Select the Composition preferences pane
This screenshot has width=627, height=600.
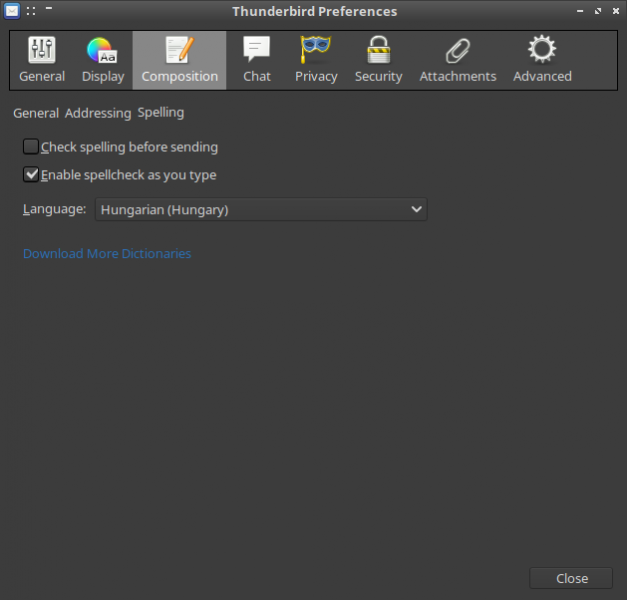pos(180,60)
